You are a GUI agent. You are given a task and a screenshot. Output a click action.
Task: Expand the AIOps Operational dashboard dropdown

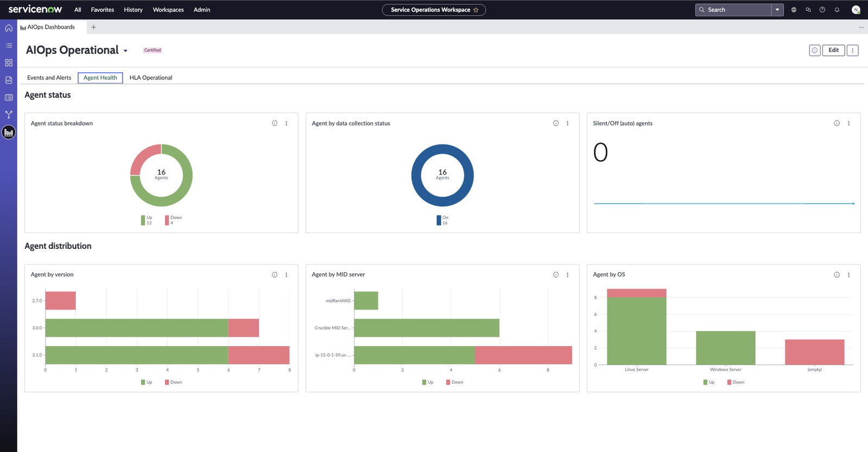tap(125, 51)
